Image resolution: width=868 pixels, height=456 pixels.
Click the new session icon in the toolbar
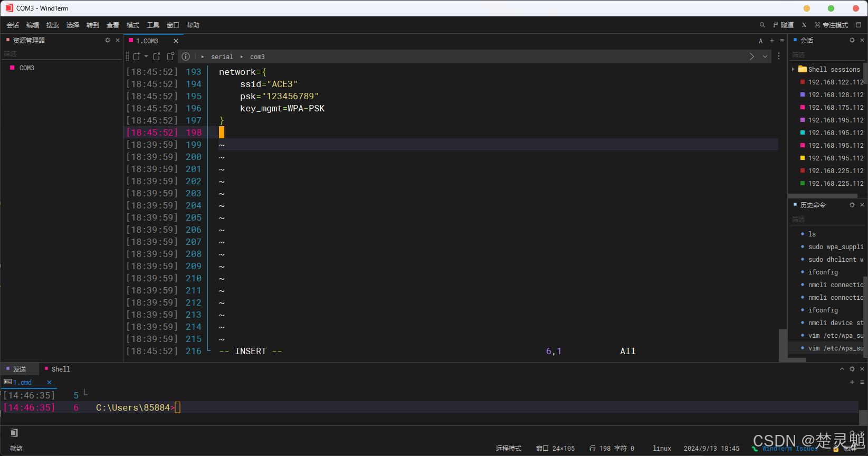point(137,56)
